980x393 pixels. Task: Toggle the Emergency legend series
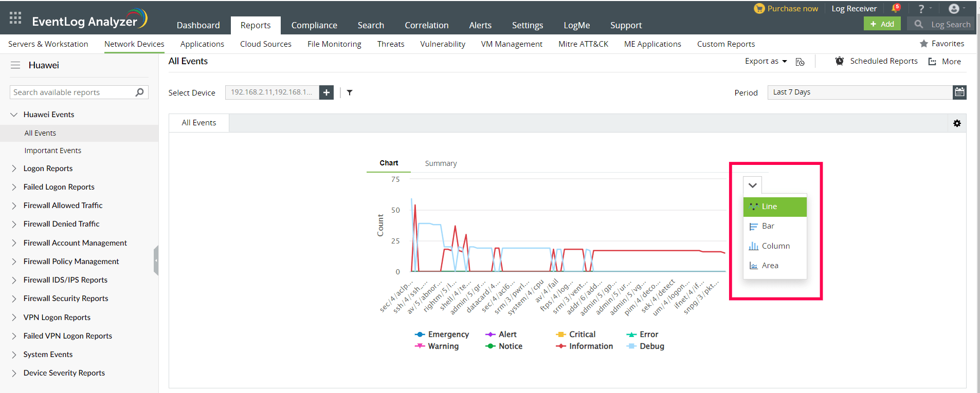click(442, 334)
